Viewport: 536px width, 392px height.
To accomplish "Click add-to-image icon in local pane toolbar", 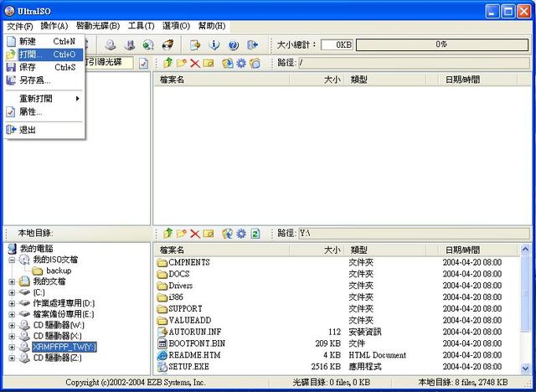I will pyautogui.click(x=228, y=234).
